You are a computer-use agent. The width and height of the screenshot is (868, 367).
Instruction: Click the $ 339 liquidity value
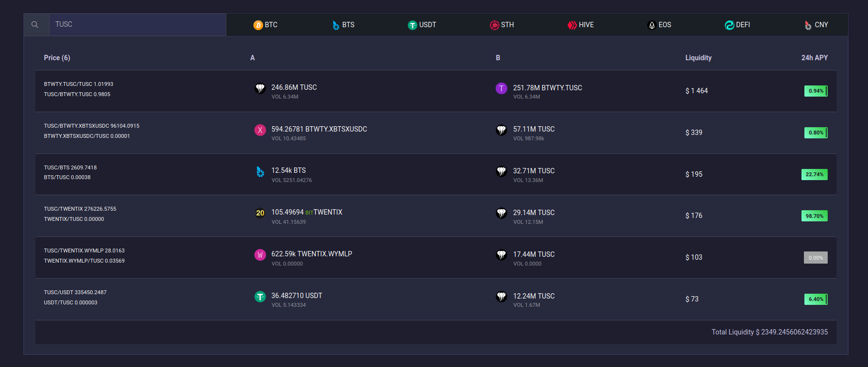coord(694,133)
